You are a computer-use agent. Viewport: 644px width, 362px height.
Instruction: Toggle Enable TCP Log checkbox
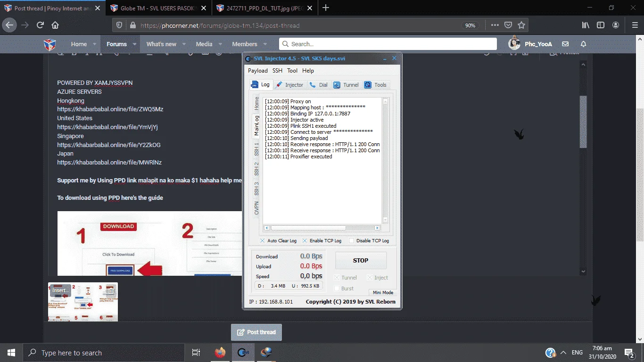[305, 240]
